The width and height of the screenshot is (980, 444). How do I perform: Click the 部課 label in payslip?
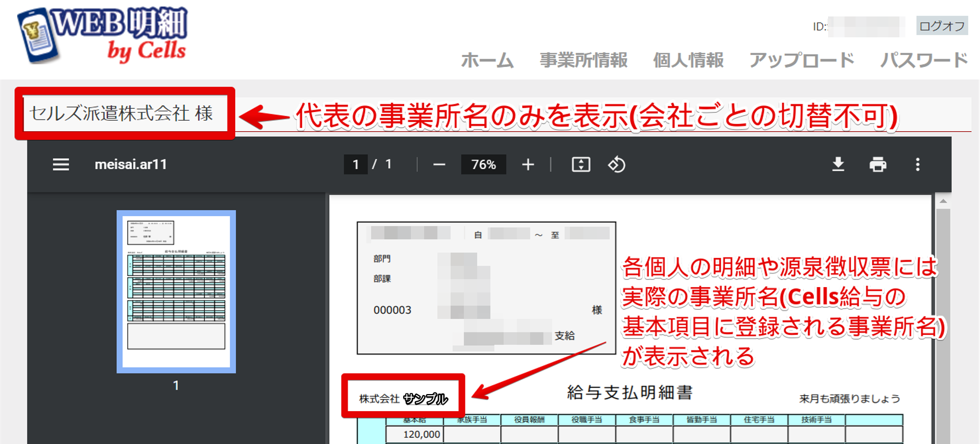point(382,279)
